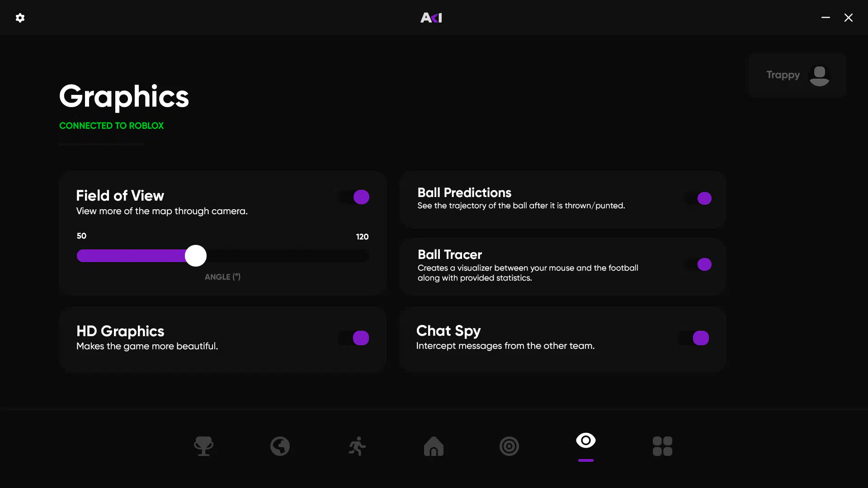Click the logo at top center
The width and height of the screenshot is (868, 488).
431,18
